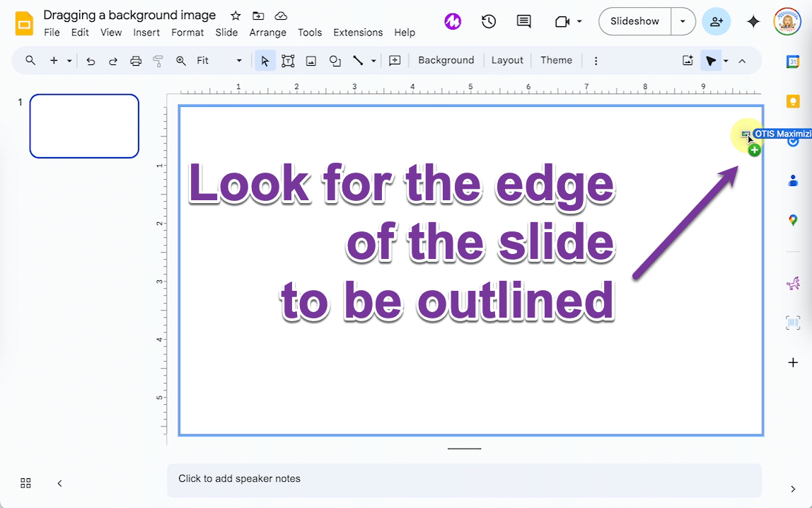Open meeting options dropdown arrow

tap(579, 21)
